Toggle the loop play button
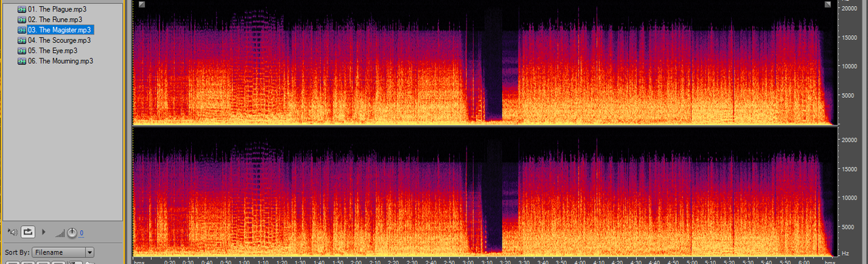868x264 pixels. 28,233
